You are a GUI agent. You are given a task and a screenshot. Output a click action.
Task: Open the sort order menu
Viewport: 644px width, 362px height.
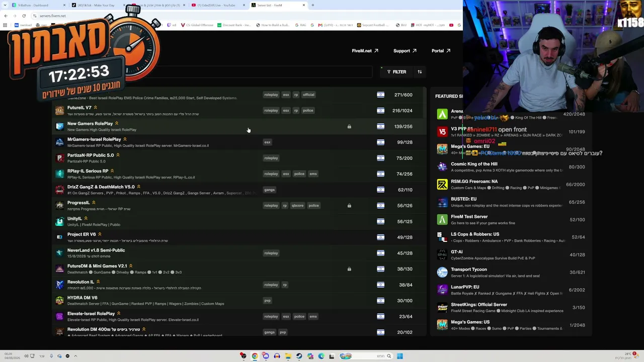(420, 72)
